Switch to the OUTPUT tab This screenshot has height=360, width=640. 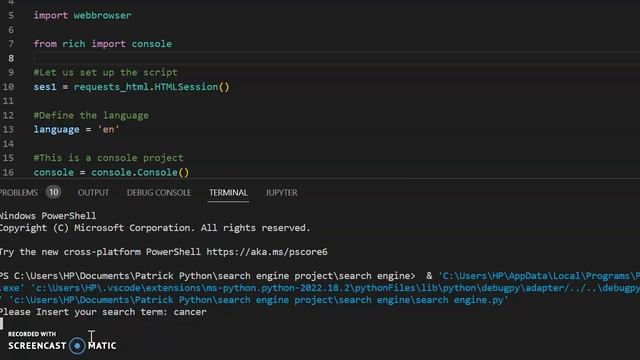pos(93,193)
